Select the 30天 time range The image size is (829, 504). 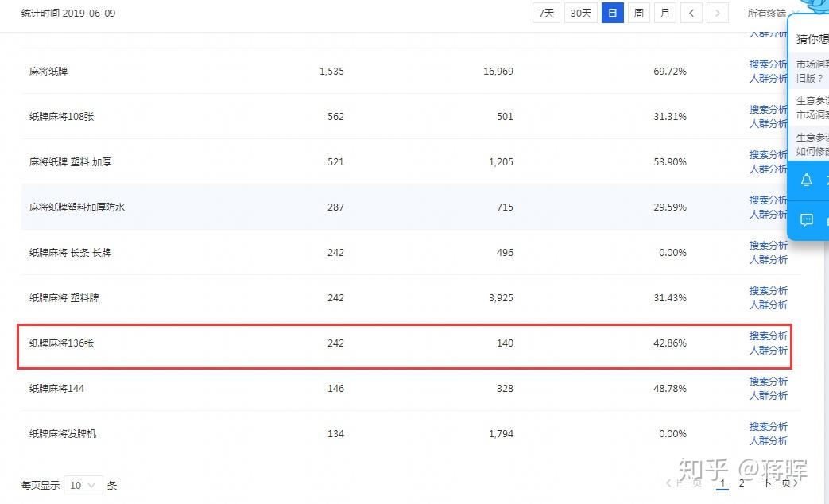[580, 14]
